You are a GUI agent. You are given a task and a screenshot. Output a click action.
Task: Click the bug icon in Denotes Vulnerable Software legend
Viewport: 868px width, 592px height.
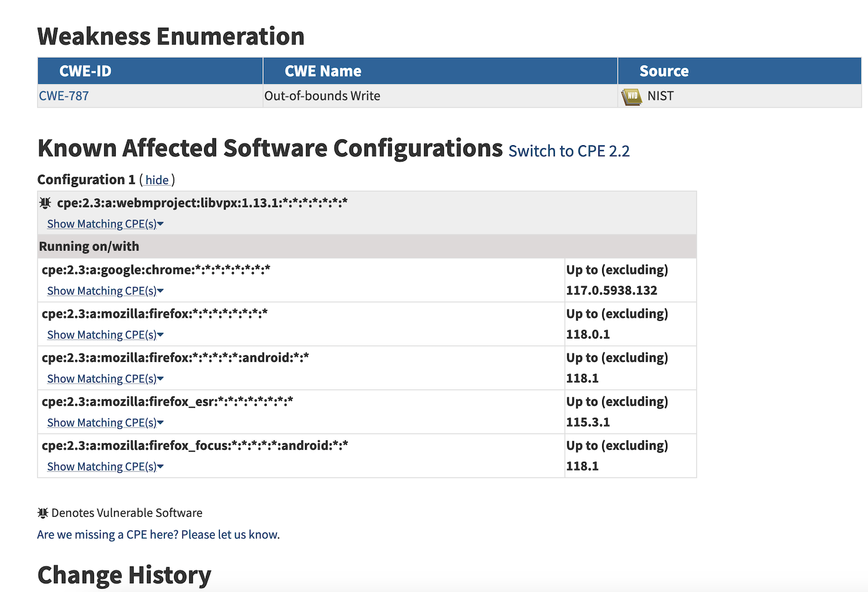pyautogui.click(x=43, y=513)
